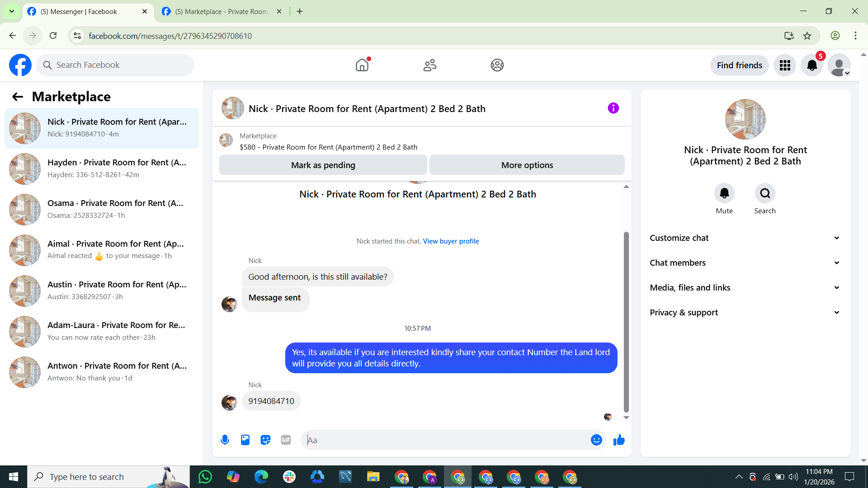Attach a photo with the image icon
This screenshot has width=868, height=488.
[245, 440]
